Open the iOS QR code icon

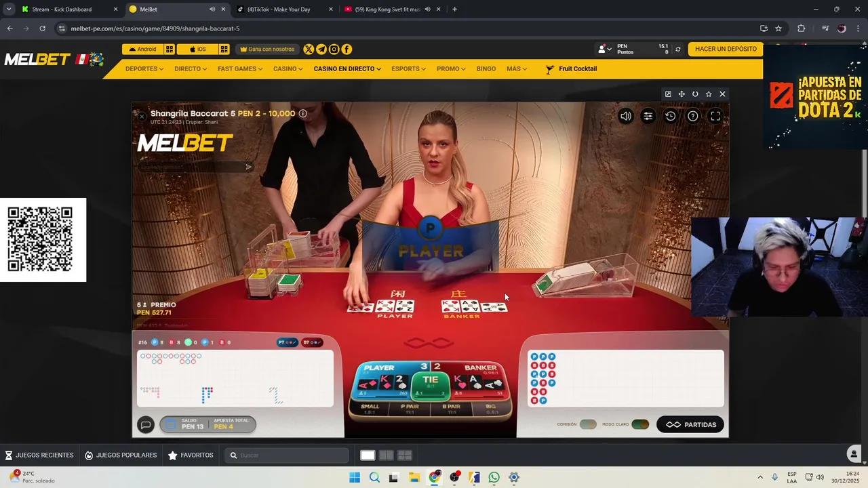point(224,49)
